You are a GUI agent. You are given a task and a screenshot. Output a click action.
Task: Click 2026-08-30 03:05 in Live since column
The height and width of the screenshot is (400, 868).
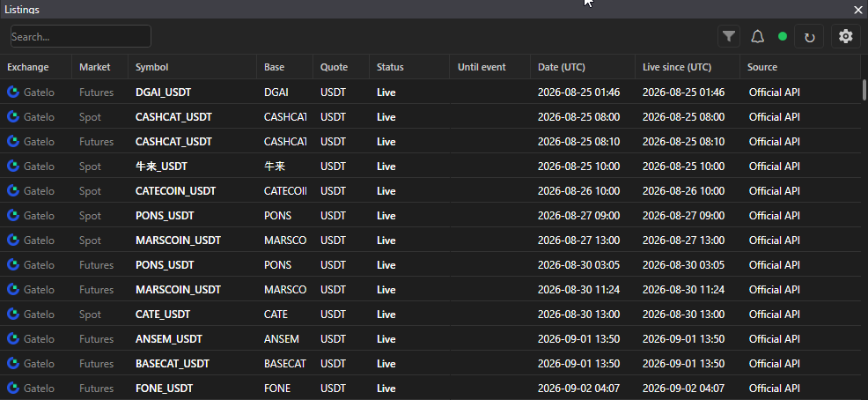(x=683, y=265)
